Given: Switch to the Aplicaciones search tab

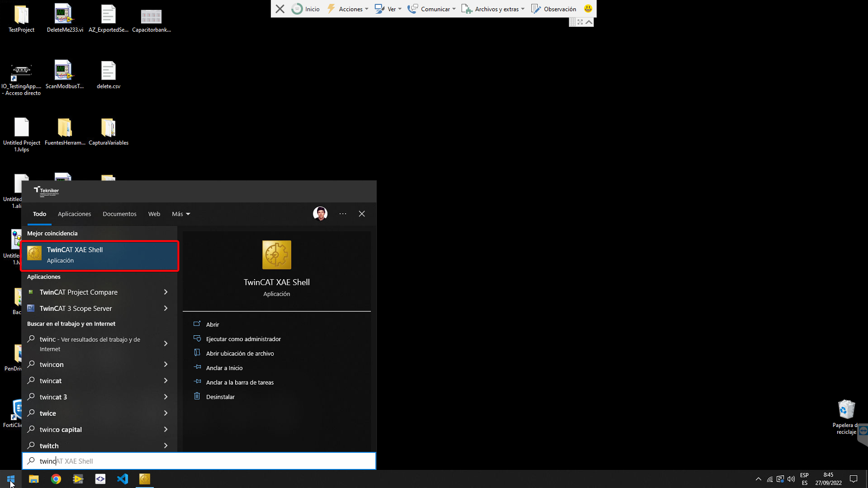Looking at the screenshot, I should coord(74,214).
